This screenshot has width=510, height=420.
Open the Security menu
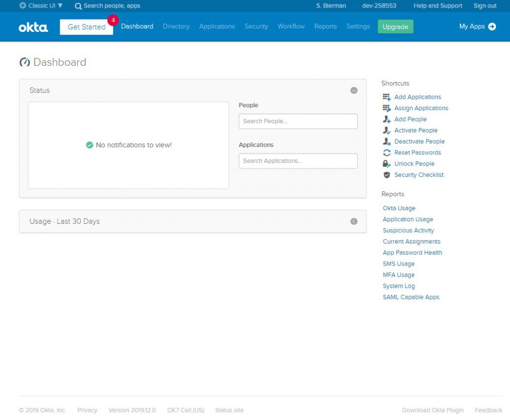tap(256, 26)
